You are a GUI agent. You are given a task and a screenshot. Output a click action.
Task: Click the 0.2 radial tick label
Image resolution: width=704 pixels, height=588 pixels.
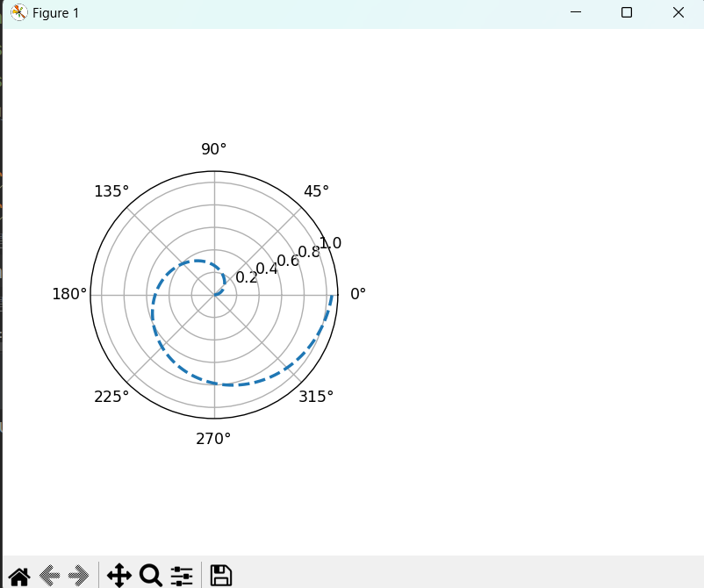click(x=248, y=275)
